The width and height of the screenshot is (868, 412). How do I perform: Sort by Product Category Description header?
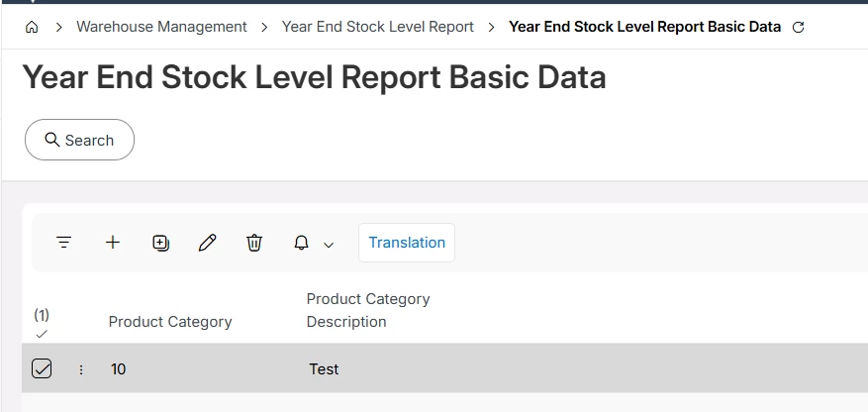pyautogui.click(x=368, y=310)
